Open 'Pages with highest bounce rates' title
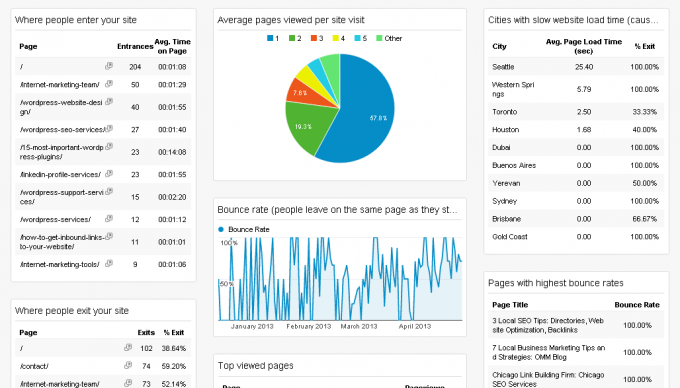The image size is (680, 388). click(x=556, y=283)
